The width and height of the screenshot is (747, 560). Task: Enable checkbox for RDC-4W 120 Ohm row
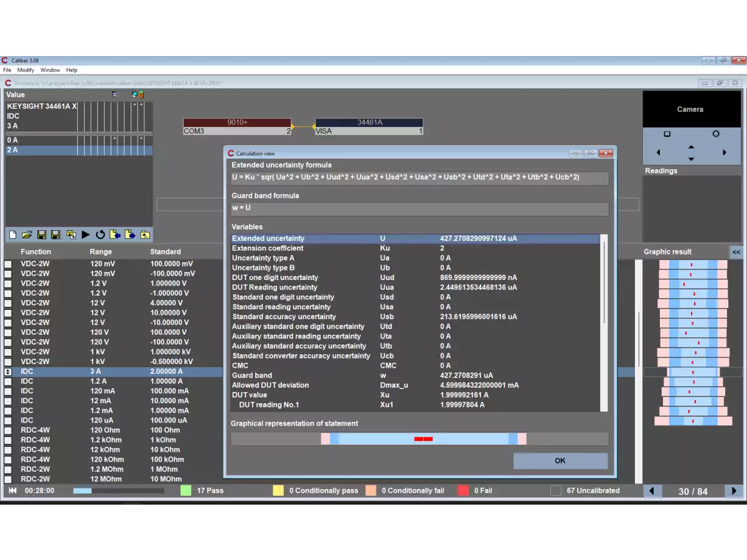(8, 430)
